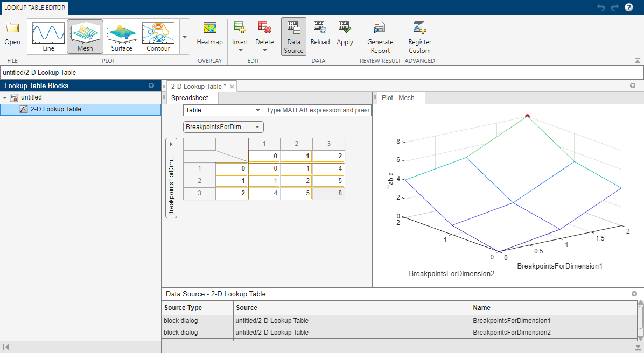Viewport: 644px width, 353px height.
Task: Click the Help question mark button
Action: coord(628,8)
